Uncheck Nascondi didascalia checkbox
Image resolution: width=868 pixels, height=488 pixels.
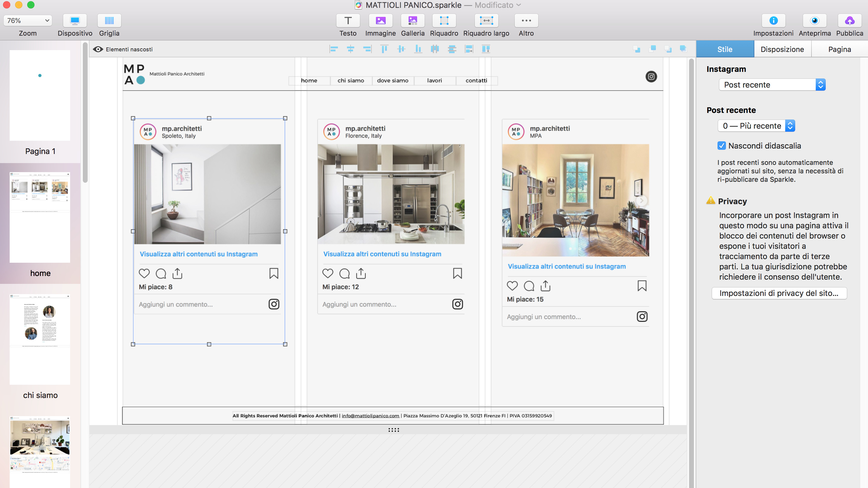721,146
